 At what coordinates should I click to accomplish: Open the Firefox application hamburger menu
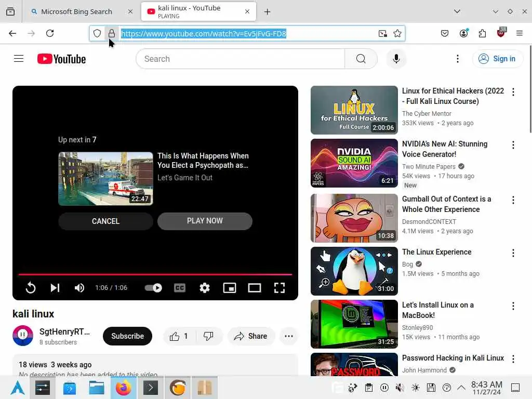coord(520,33)
